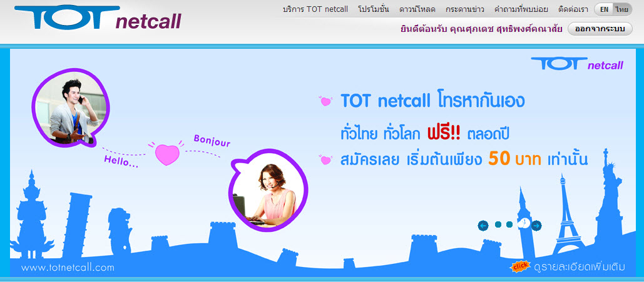Click the ดูรายละเอียดเพิ่มเติม link in banner
The image size is (644, 282).
click(580, 267)
